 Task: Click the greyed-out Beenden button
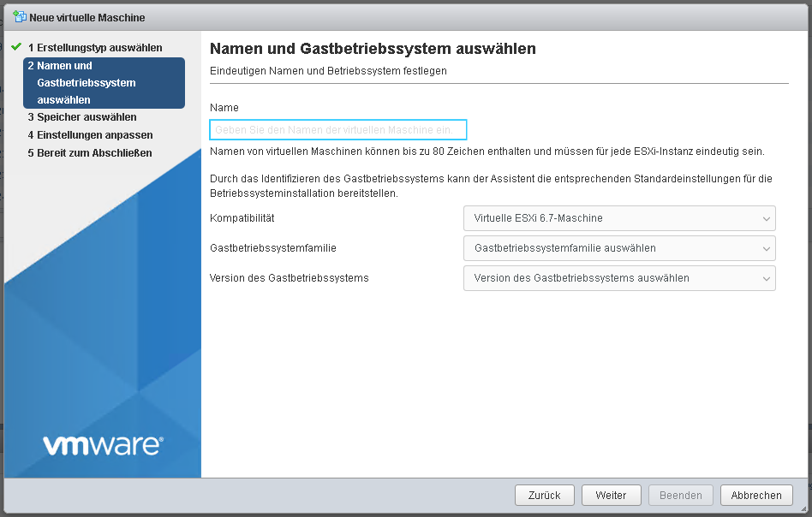[680, 495]
